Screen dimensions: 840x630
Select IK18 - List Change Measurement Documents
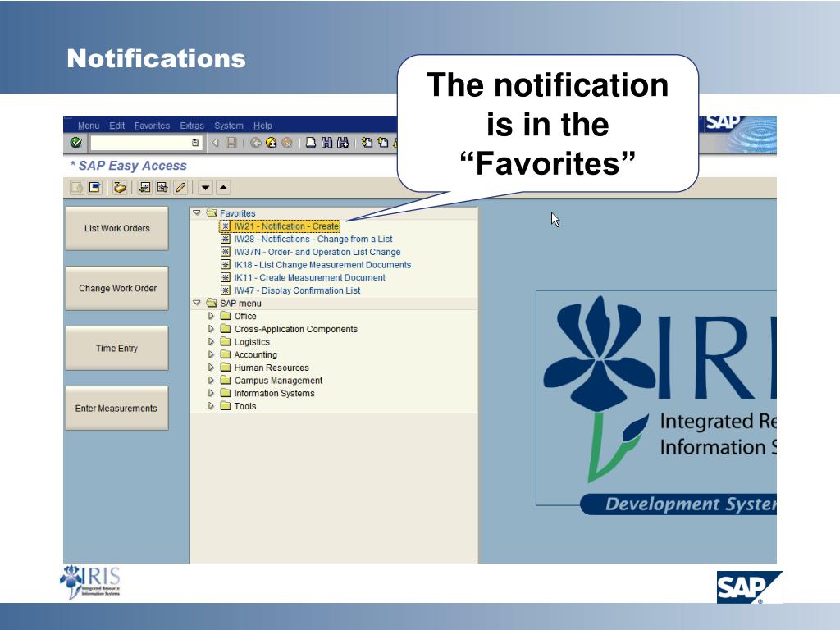click(322, 265)
